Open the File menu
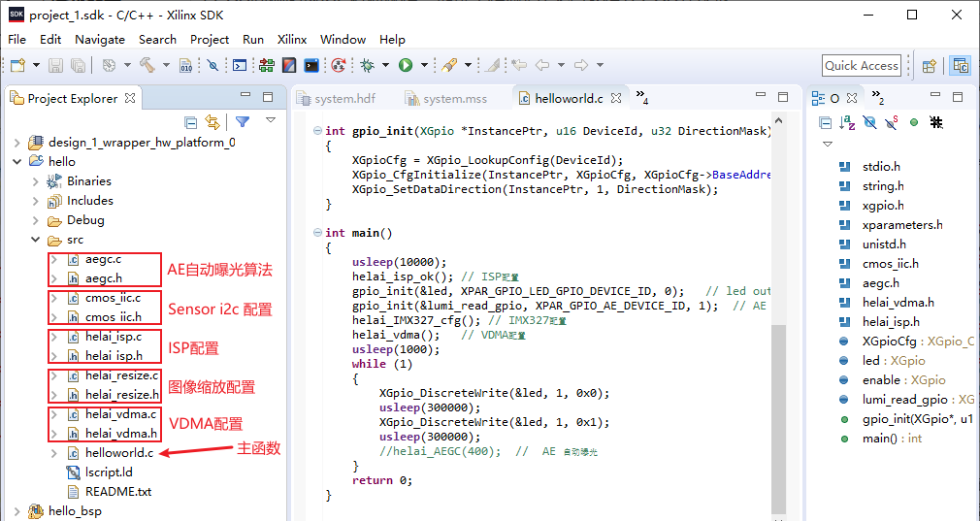Image resolution: width=980 pixels, height=521 pixels. 16,40
